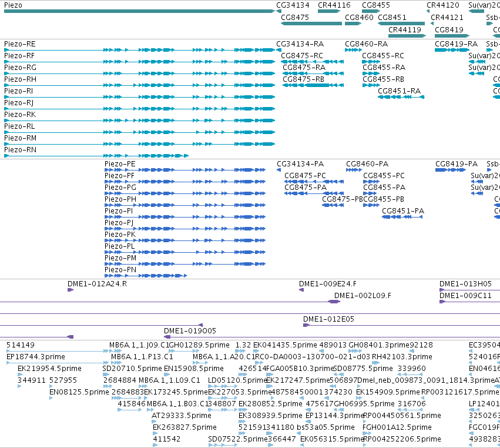Select the Piezo-PE protein label

click(120, 163)
